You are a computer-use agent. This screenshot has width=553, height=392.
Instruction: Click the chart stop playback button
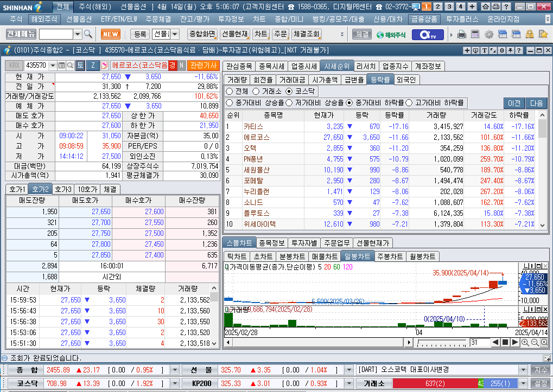point(505,342)
